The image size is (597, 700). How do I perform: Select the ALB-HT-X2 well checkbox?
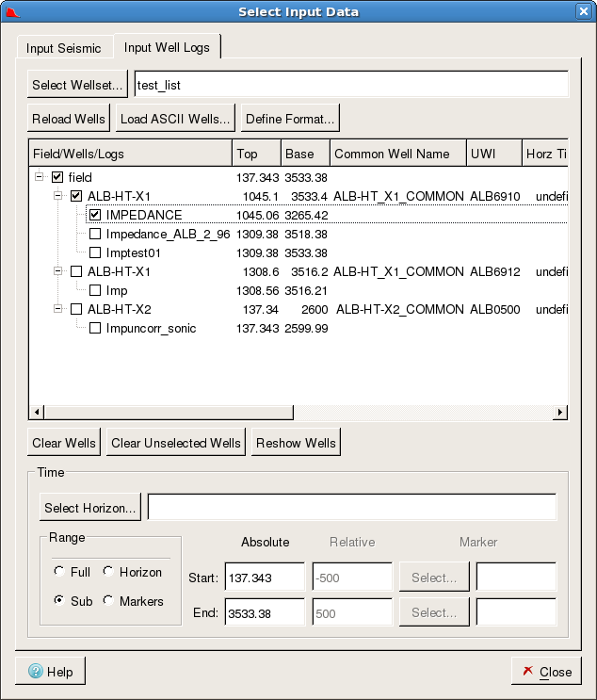(x=76, y=309)
